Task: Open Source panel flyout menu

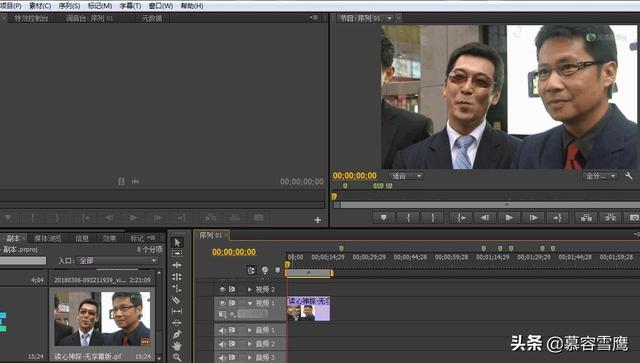Action: tap(313, 18)
